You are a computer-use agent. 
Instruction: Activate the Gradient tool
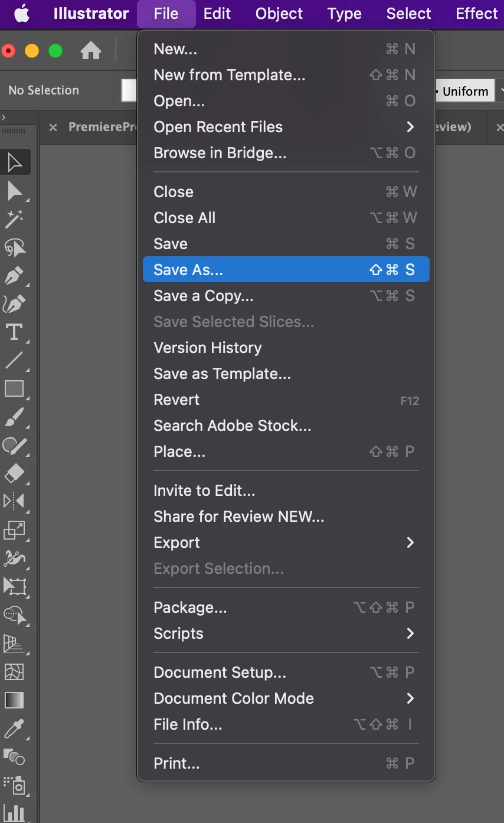[14, 700]
